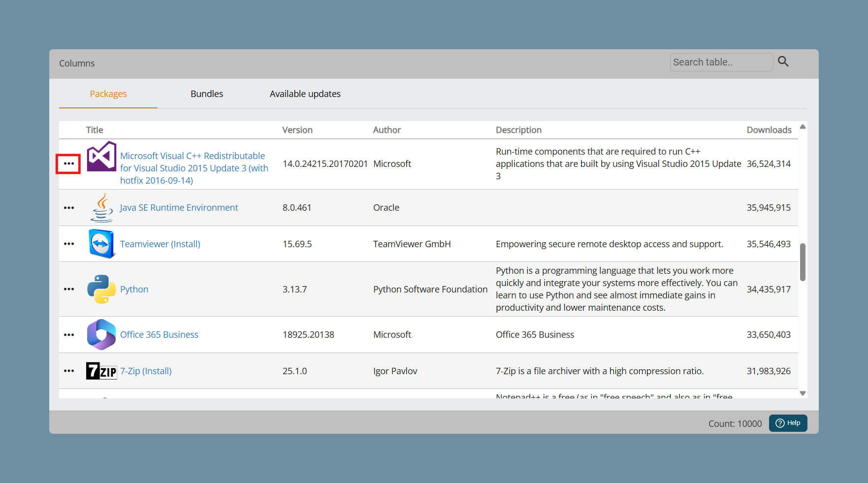868x483 pixels.
Task: Click the Office 365 package logo
Action: (101, 334)
